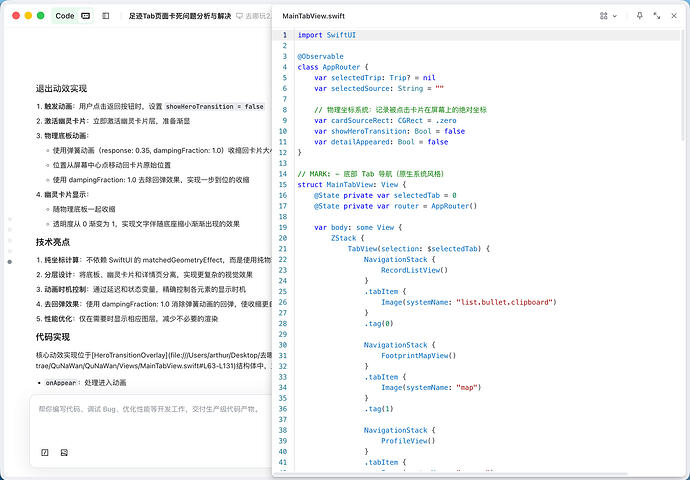Click the chat input text field
690x480 pixels.
[x=150, y=409]
